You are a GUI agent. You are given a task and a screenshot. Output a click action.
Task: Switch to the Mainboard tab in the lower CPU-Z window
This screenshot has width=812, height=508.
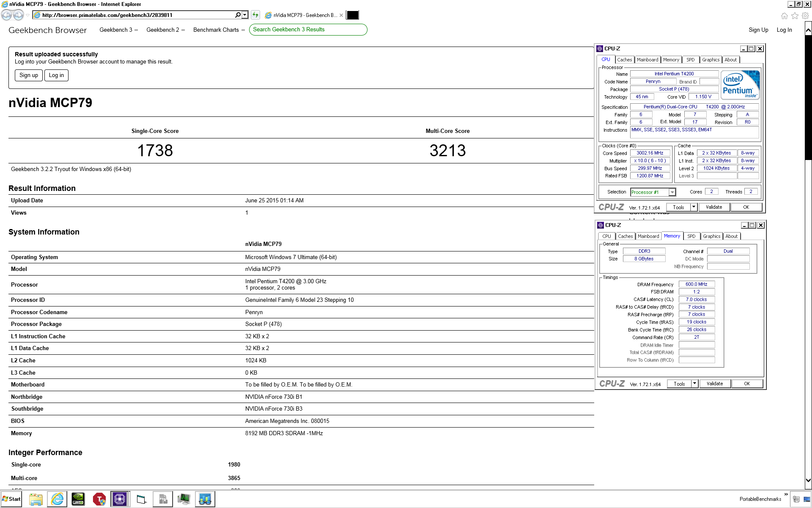coord(648,236)
